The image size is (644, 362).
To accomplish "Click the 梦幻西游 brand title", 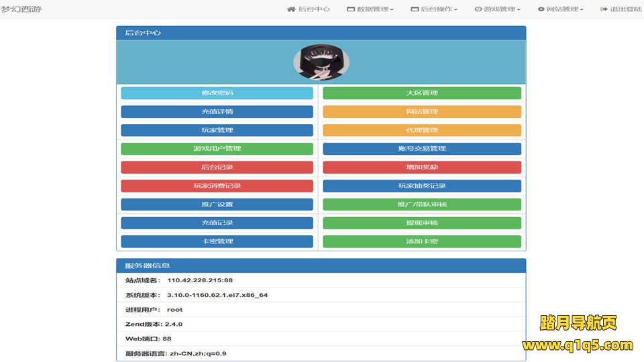I will 19,9.
